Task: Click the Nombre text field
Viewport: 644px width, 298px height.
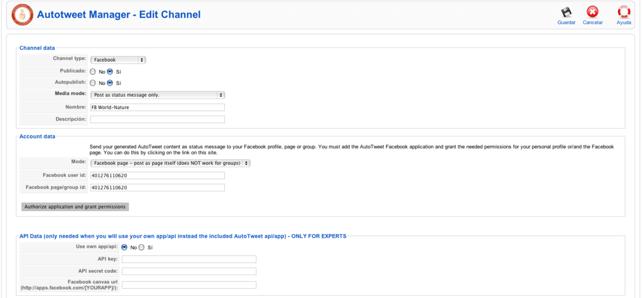Action: click(x=157, y=108)
